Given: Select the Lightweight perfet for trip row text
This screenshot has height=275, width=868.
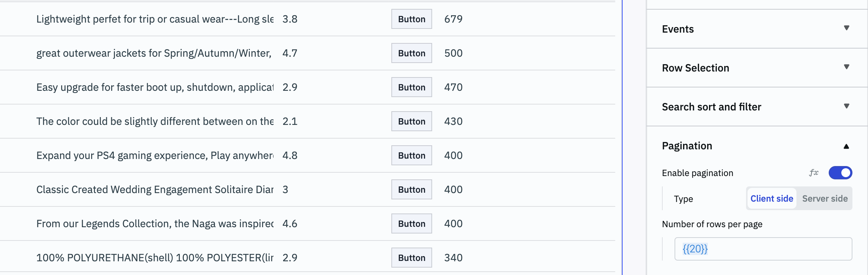Looking at the screenshot, I should [x=155, y=19].
